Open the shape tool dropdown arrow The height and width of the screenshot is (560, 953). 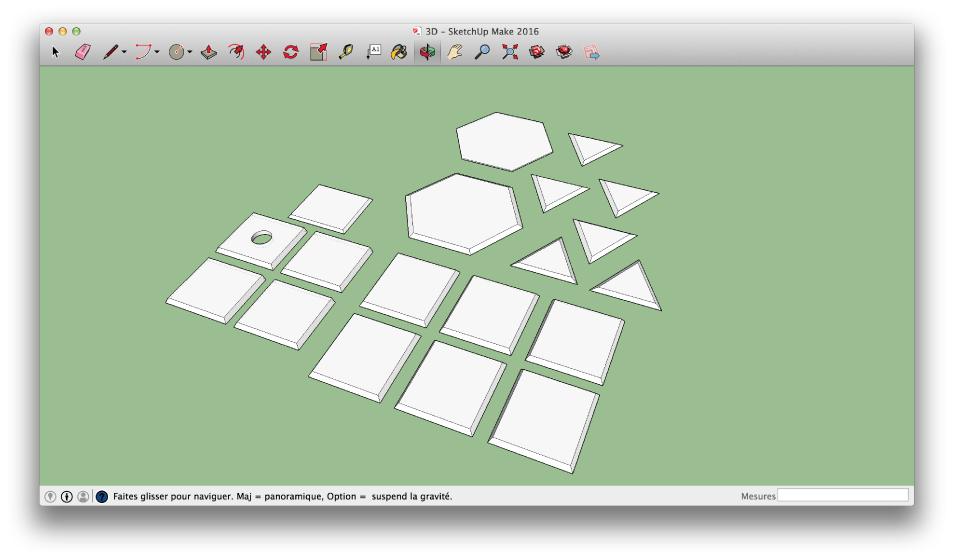coord(190,52)
